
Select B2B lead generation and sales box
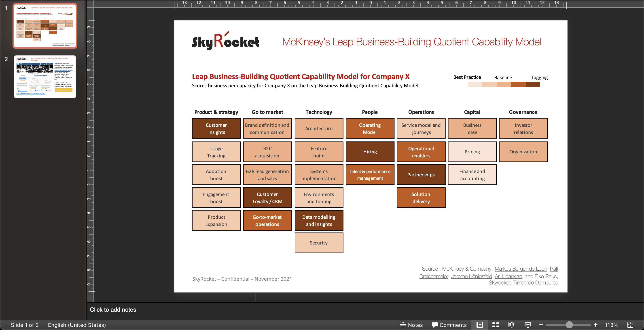tap(267, 175)
